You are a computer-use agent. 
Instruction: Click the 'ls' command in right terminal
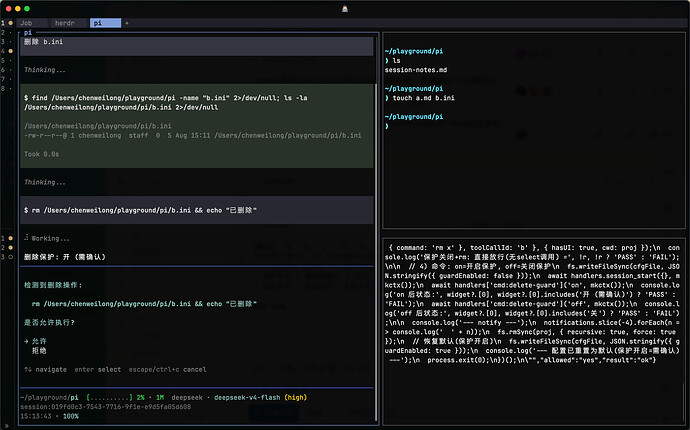[396, 61]
